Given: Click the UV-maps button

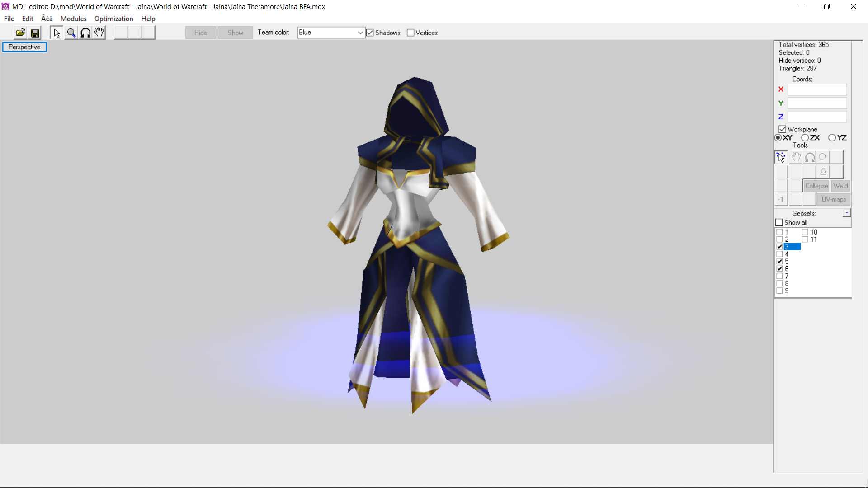Looking at the screenshot, I should pos(834,199).
